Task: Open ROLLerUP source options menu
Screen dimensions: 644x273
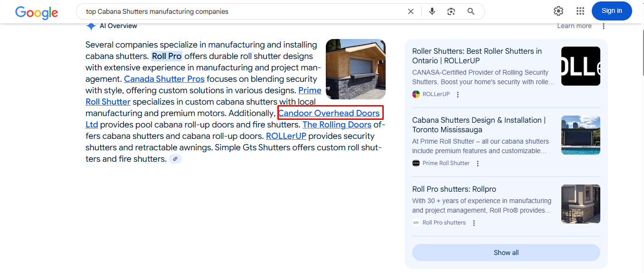Action: [x=458, y=95]
